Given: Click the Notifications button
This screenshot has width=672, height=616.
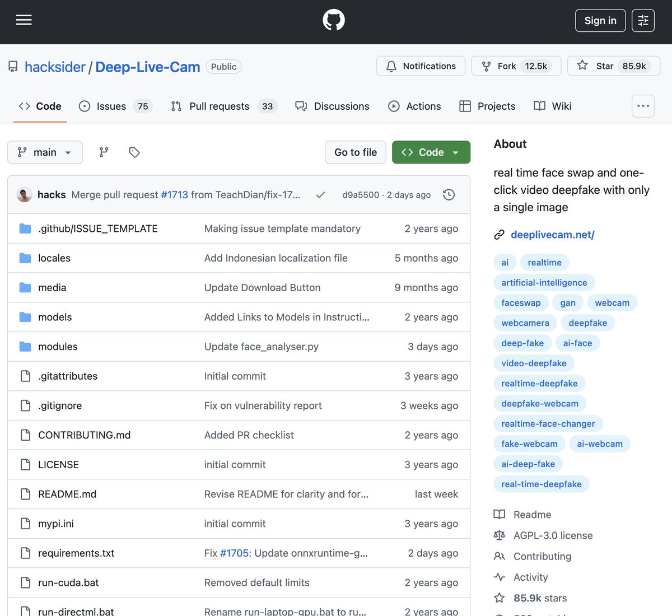Looking at the screenshot, I should 421,66.
